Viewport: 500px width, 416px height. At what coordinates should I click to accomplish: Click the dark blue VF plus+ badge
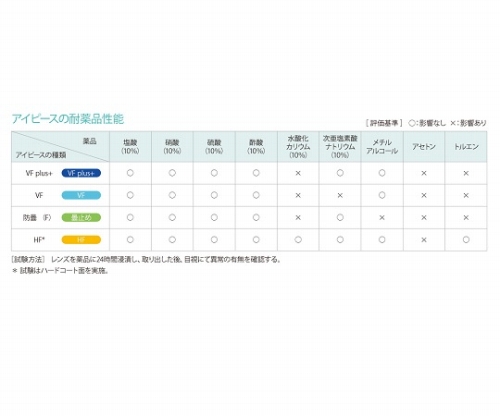[81, 173]
